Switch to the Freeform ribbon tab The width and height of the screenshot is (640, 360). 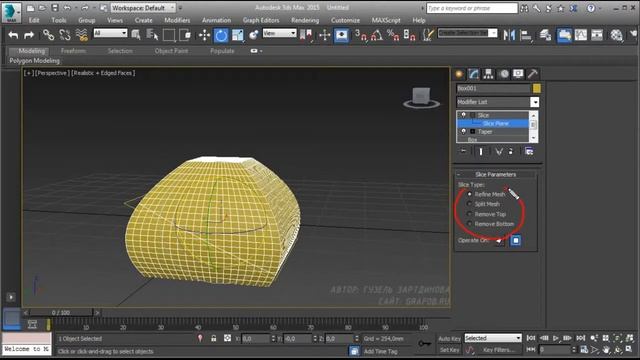[x=73, y=51]
